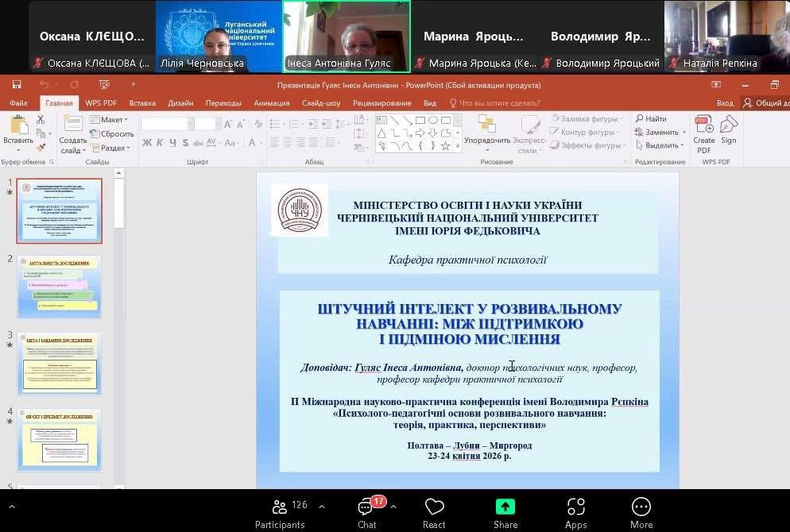The width and height of the screenshot is (790, 532).
Task: Select slide 3 thumbnail Мета і завдання
Action: pos(60,364)
